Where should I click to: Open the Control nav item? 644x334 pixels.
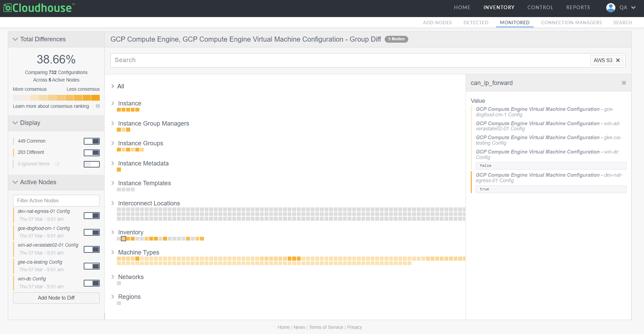tap(540, 8)
